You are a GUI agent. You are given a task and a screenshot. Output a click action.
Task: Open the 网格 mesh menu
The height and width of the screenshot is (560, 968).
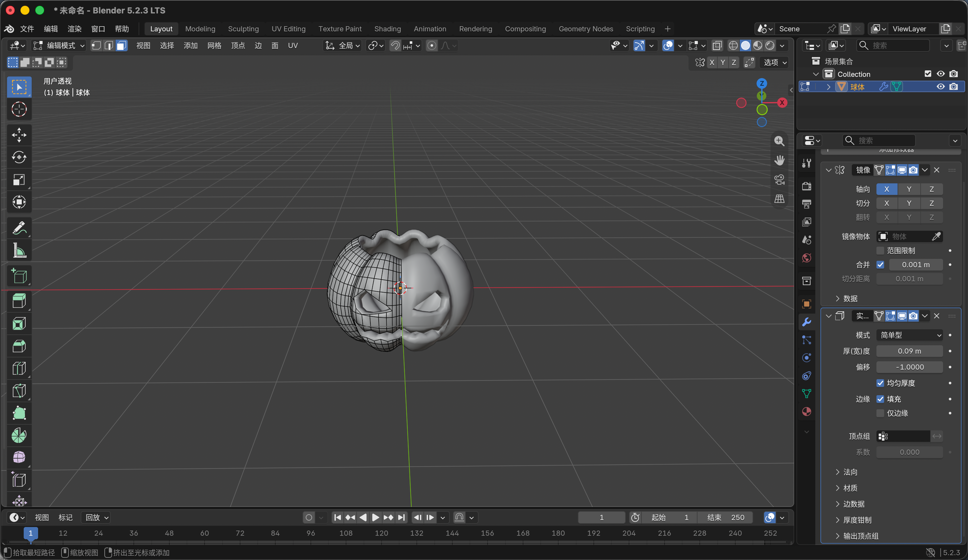pos(214,46)
